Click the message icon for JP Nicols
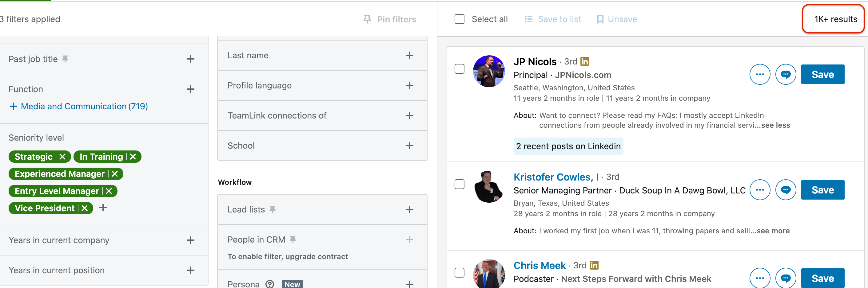Screen dimensions: 868x288 click(x=786, y=74)
